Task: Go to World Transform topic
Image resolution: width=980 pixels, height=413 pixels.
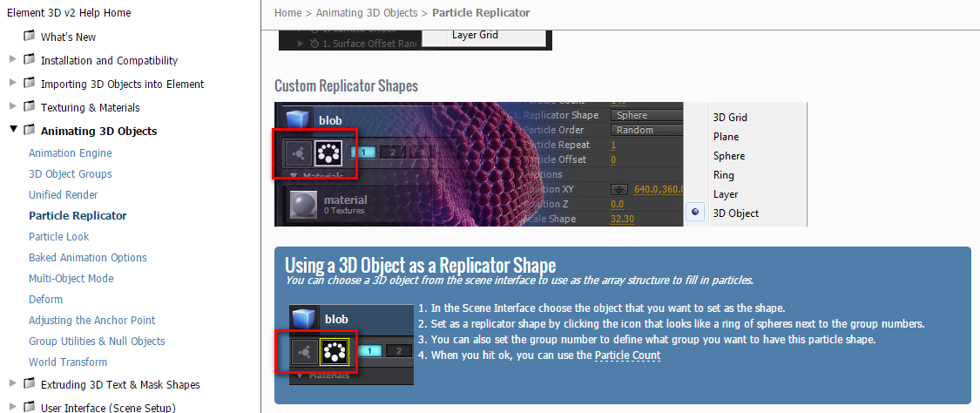Action: pos(67,362)
